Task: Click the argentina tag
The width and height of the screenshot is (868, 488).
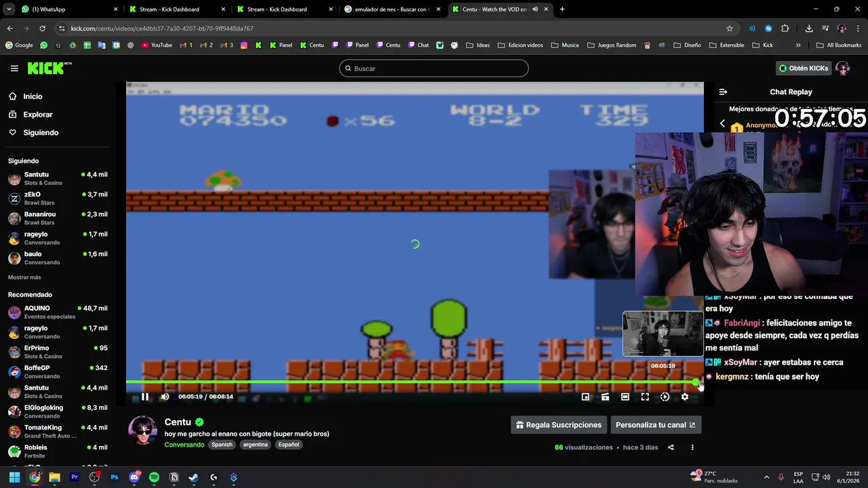Action: [256, 445]
